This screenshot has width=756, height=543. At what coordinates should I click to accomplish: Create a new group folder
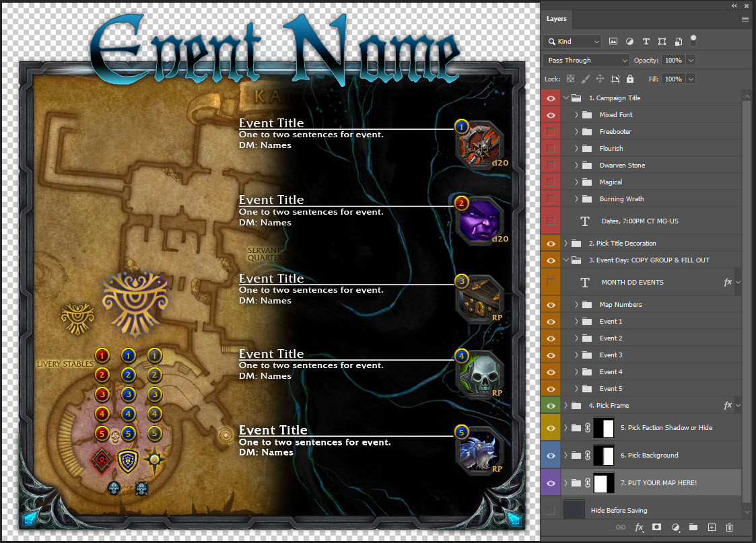693,528
